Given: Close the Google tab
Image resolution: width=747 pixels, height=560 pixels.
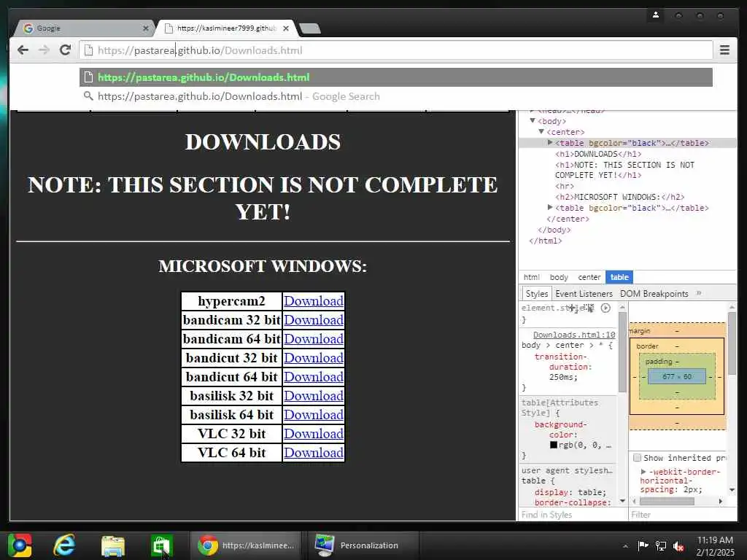Looking at the screenshot, I should (146, 28).
